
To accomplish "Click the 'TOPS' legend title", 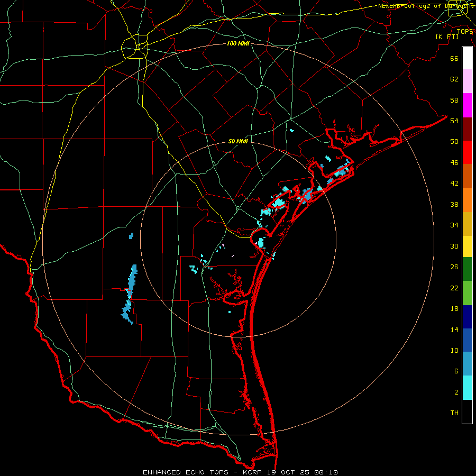I will (465, 31).
